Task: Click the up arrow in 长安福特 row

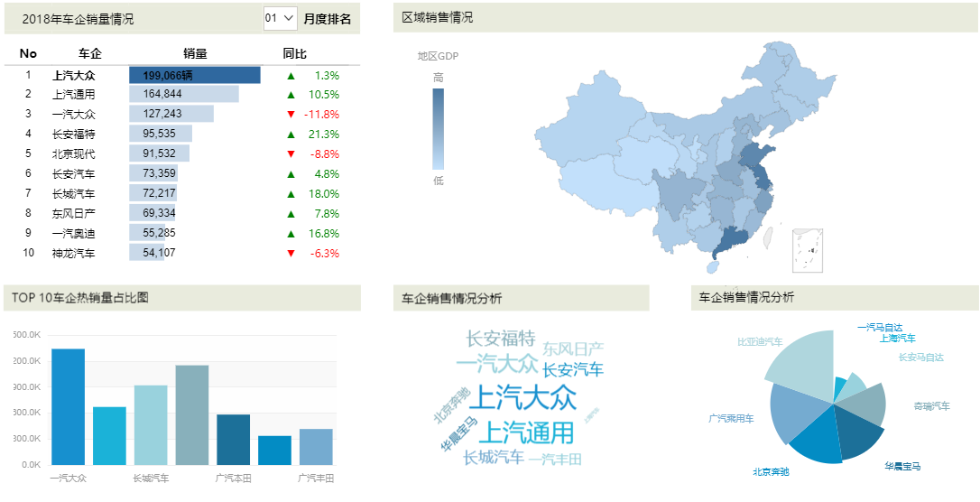Action: tap(291, 135)
